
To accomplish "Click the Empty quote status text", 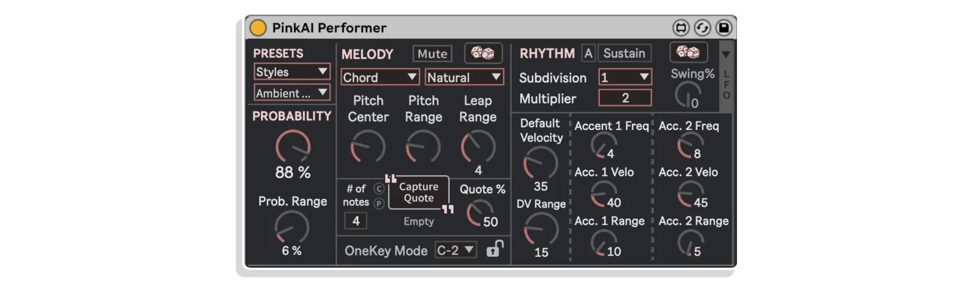I will pos(419,221).
